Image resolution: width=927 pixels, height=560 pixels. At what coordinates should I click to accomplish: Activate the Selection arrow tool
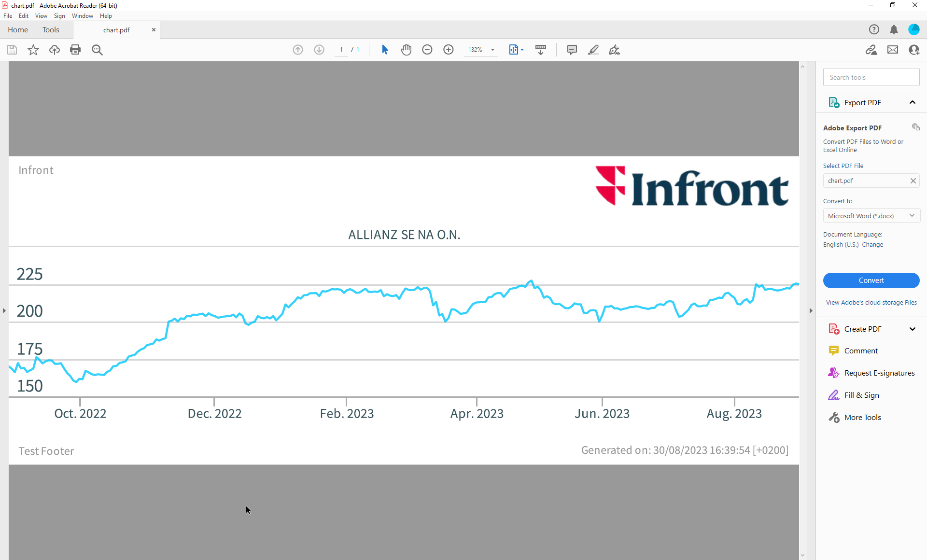385,50
